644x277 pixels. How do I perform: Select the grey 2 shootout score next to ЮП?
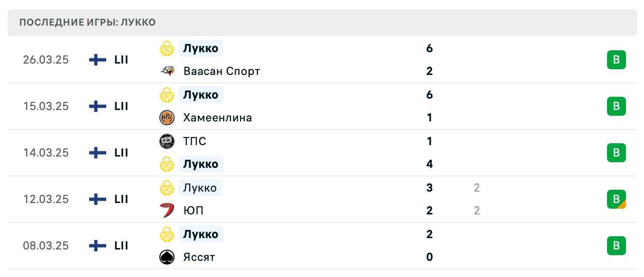point(476,210)
